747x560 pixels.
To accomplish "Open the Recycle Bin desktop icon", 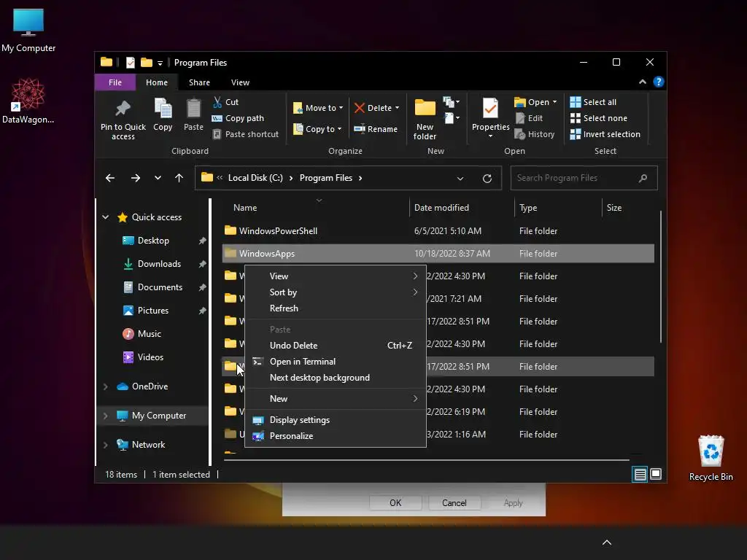I will tap(711, 458).
